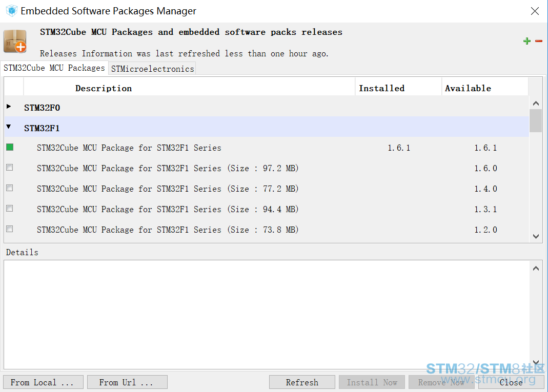This screenshot has width=548, height=392.
Task: Select the STM32F0 row label
Action: [42, 108]
